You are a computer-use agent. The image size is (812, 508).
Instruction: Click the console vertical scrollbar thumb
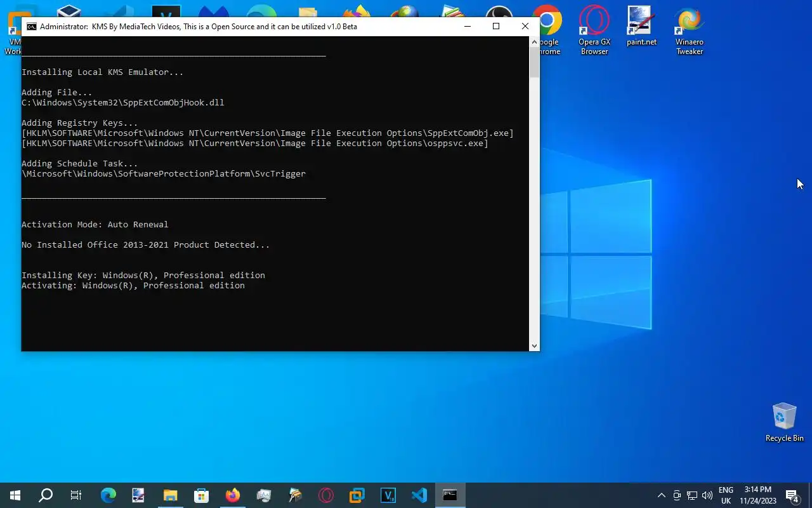[535, 62]
